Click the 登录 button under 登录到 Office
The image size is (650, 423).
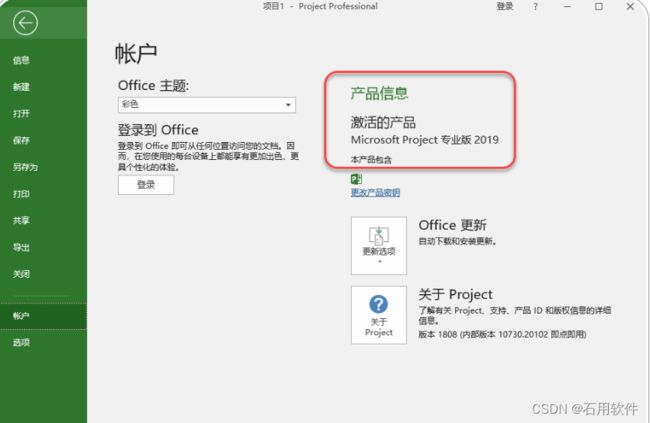(146, 185)
